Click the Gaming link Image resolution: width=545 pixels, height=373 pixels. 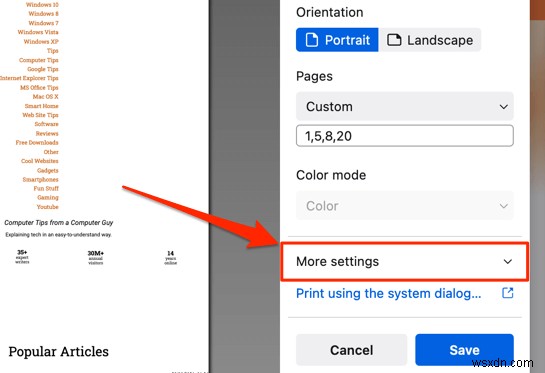coord(48,197)
